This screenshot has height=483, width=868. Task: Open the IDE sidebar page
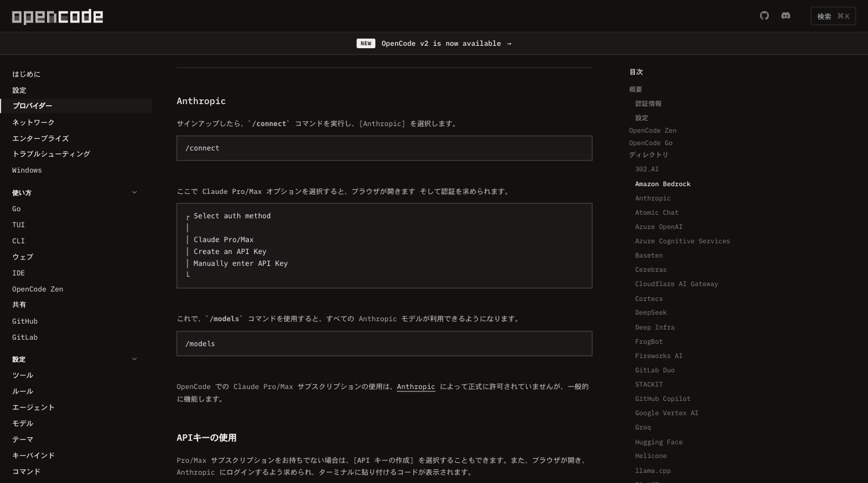(18, 273)
